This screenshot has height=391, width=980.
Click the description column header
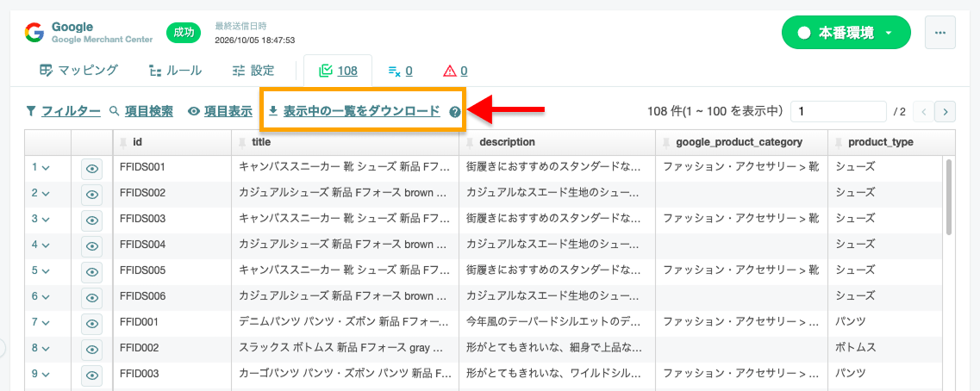558,142
